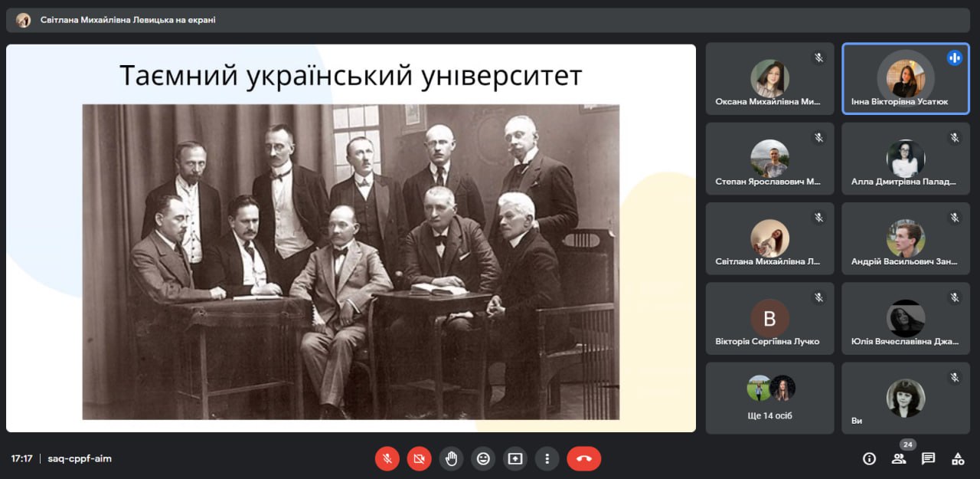980x479 pixels.
Task: Click the clock time 17:17
Action: point(21,458)
